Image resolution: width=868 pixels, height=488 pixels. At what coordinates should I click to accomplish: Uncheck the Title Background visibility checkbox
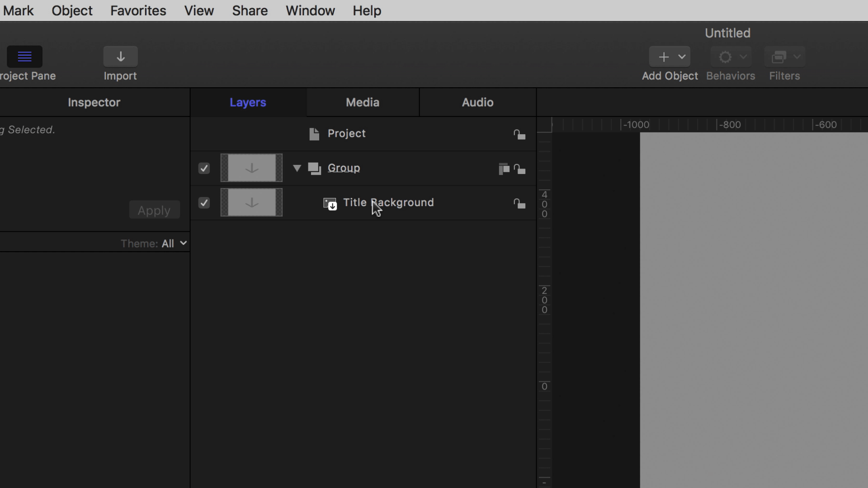[204, 202]
